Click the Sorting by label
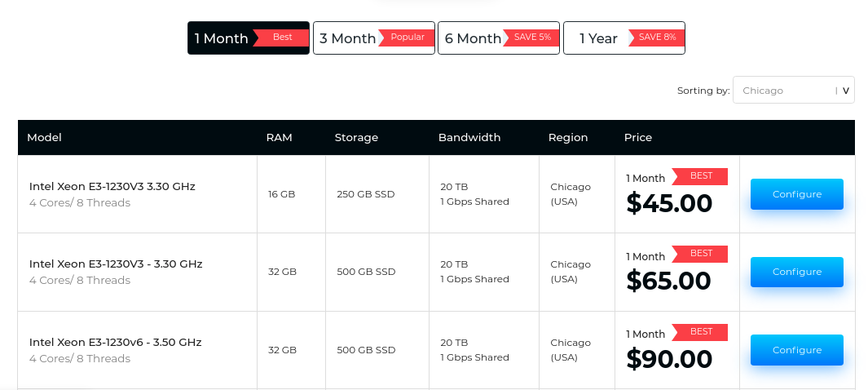 [703, 91]
